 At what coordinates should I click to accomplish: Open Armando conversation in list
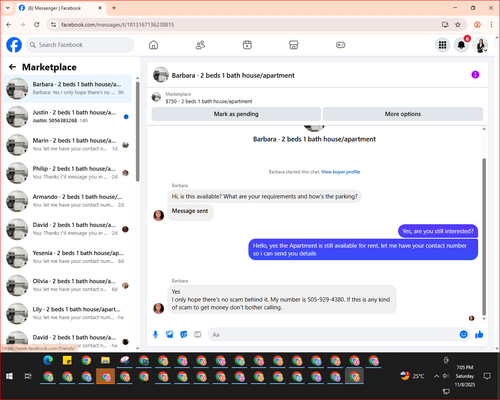[x=68, y=201]
